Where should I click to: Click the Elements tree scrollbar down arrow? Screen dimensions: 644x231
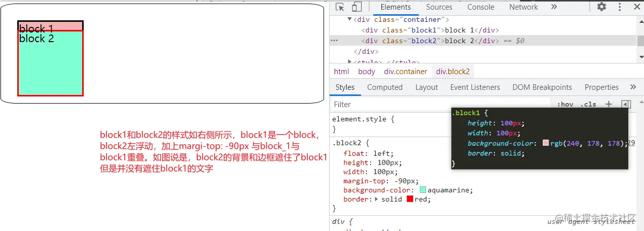(x=640, y=57)
